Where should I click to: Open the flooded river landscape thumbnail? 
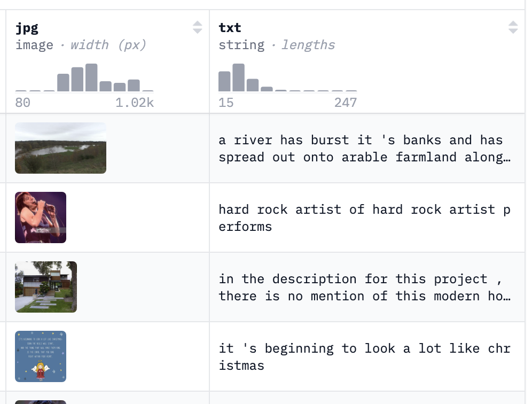[60, 148]
